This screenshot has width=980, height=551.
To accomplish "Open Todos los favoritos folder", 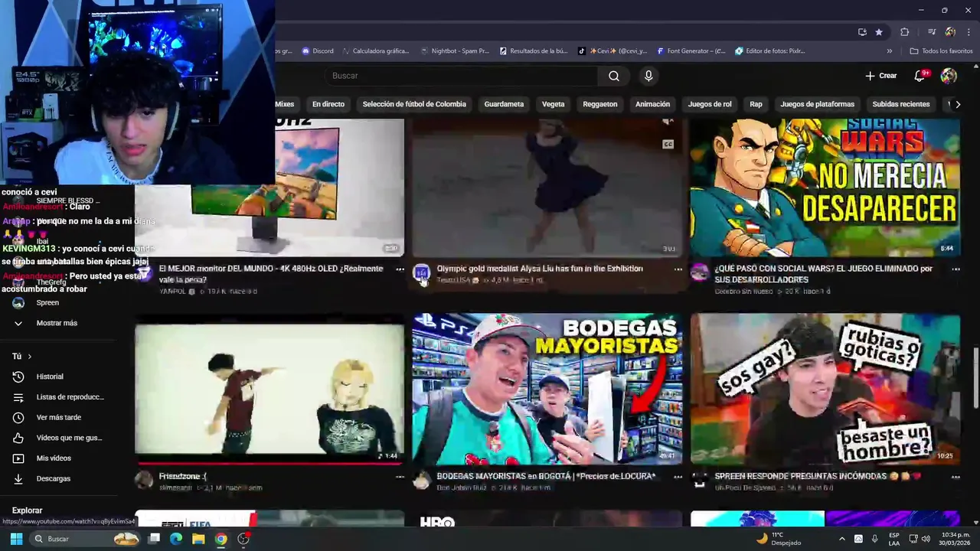I will click(941, 51).
